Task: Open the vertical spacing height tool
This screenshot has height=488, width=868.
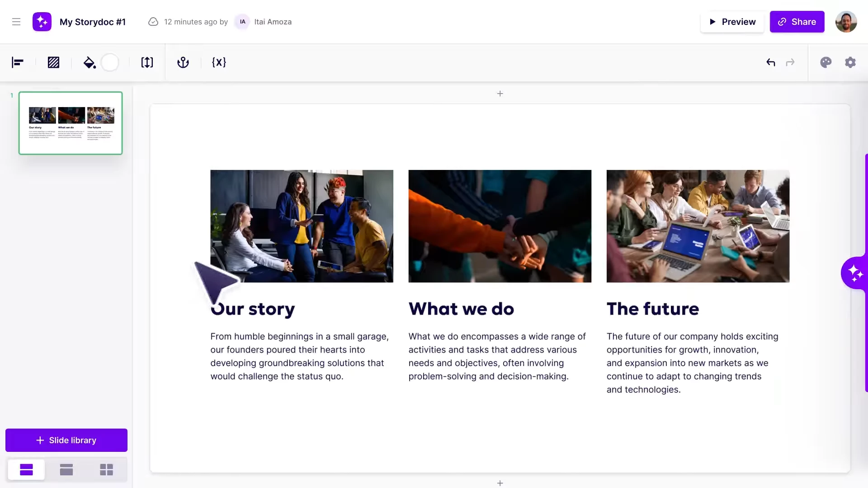Action: [147, 62]
